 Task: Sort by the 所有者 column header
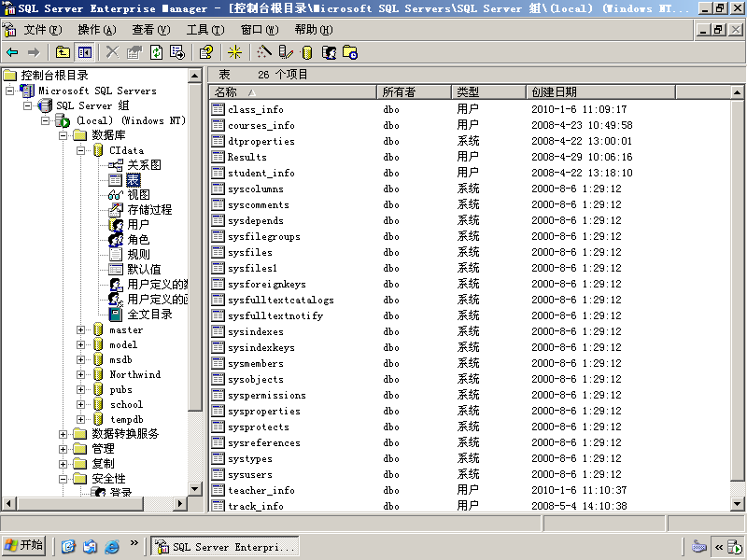[x=414, y=91]
